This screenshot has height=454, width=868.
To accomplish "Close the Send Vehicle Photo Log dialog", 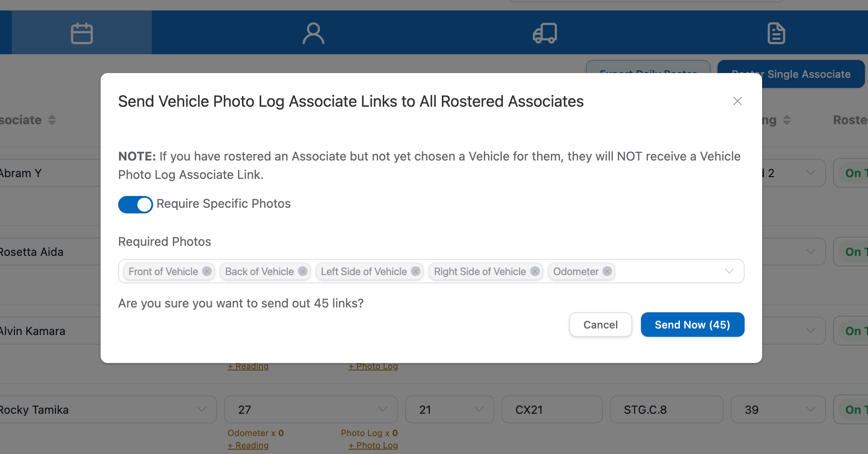I will (737, 101).
